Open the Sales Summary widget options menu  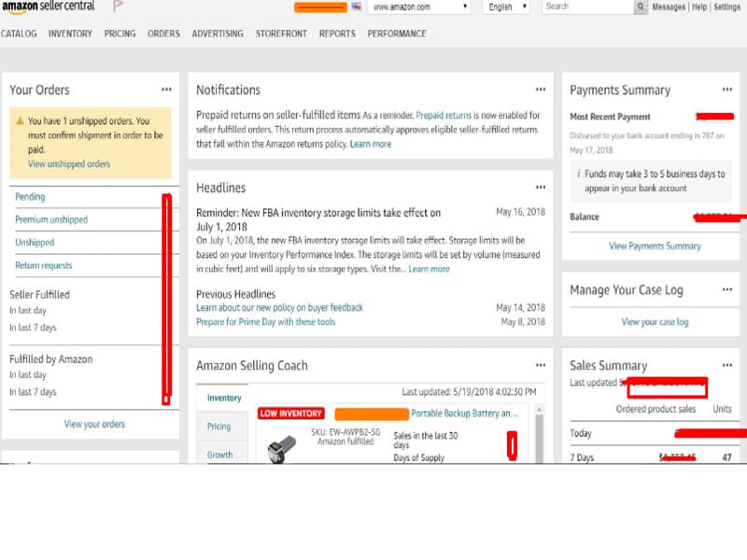click(x=727, y=365)
